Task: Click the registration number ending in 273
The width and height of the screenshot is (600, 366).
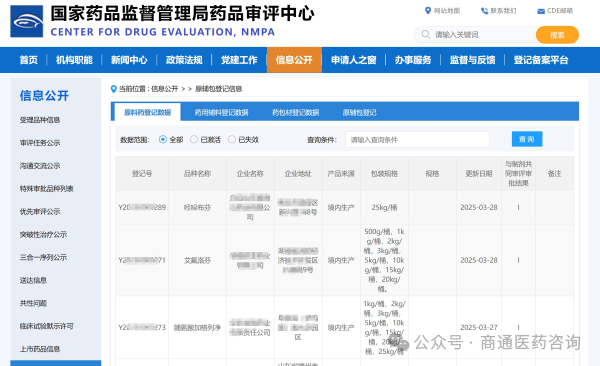Action: click(x=142, y=327)
